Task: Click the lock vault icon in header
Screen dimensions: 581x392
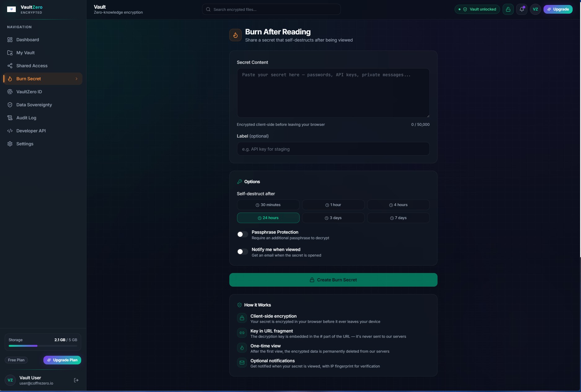Action: tap(508, 9)
